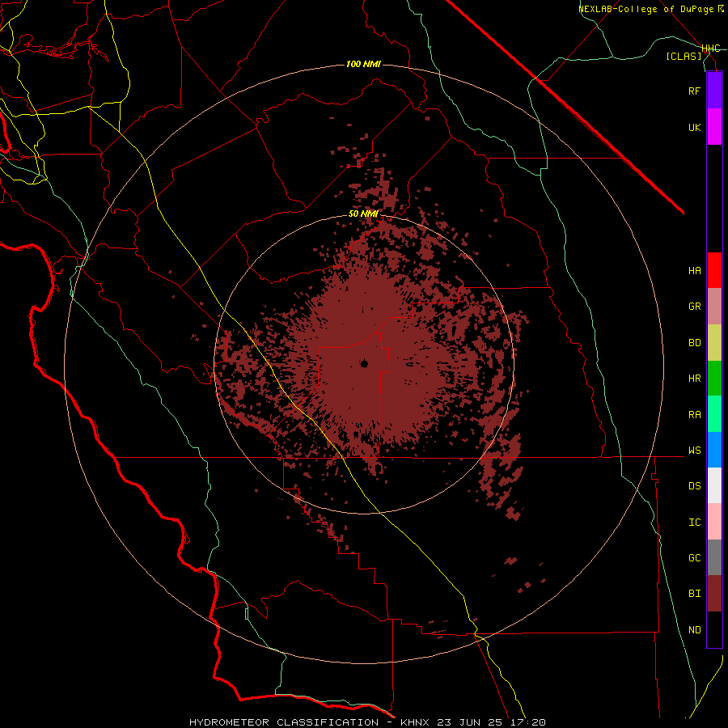The width and height of the screenshot is (728, 728).
Task: Click the white DS legend swatch
Action: pos(714,485)
